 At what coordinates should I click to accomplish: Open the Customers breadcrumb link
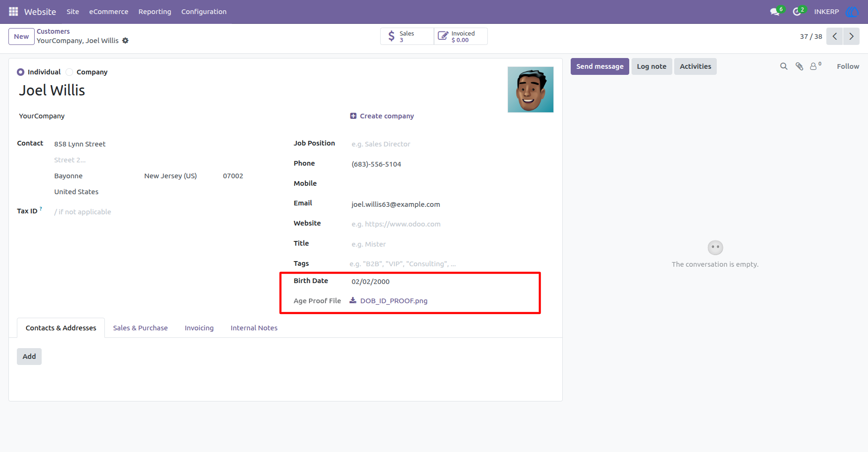click(x=53, y=31)
